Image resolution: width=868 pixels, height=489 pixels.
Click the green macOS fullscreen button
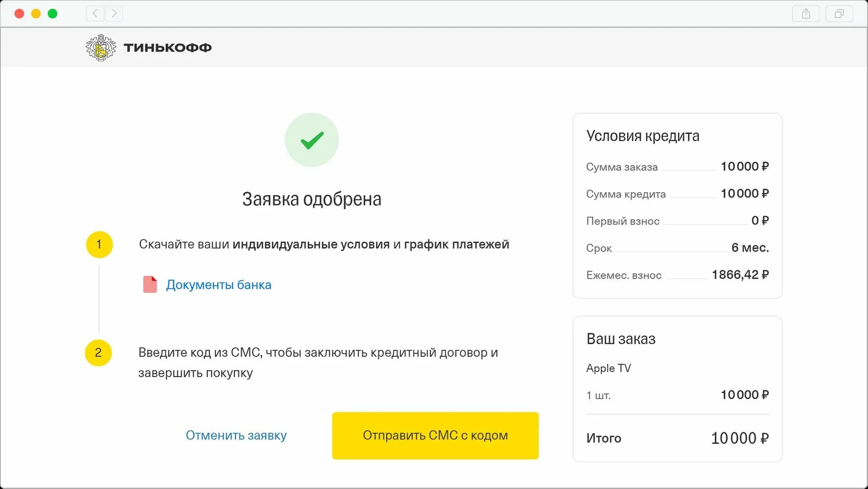[x=52, y=14]
